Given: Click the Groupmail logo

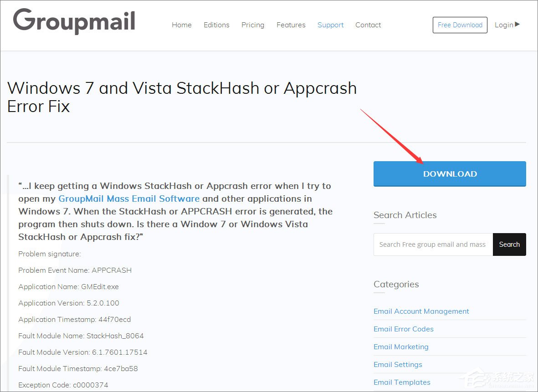Looking at the screenshot, I should click(x=74, y=21).
